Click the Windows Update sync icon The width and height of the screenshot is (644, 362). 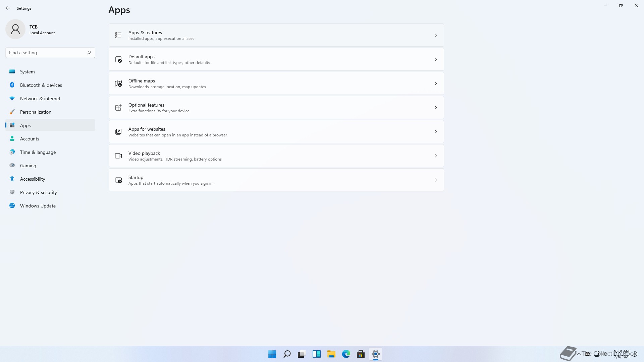click(x=12, y=205)
